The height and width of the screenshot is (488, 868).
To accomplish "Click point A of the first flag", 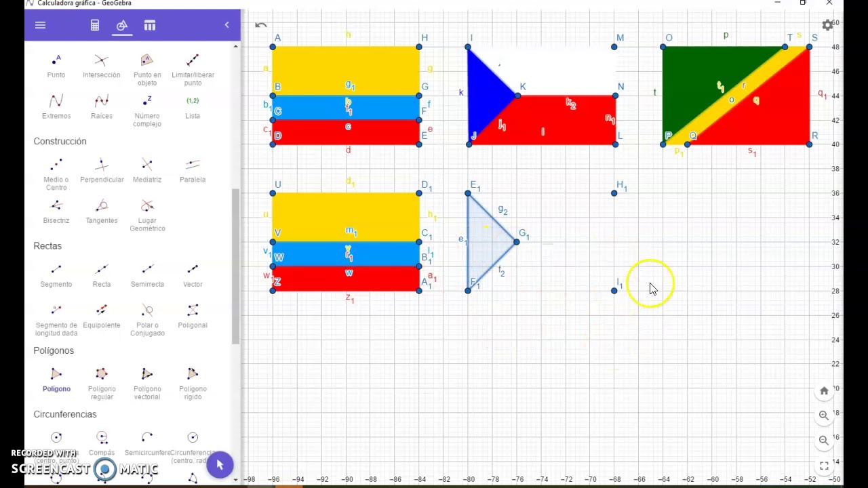I will point(273,47).
